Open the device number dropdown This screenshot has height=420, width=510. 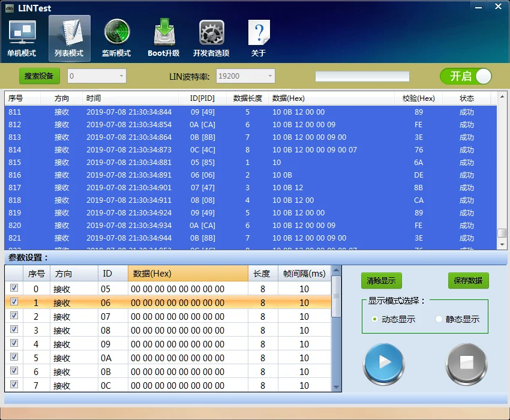pos(121,76)
